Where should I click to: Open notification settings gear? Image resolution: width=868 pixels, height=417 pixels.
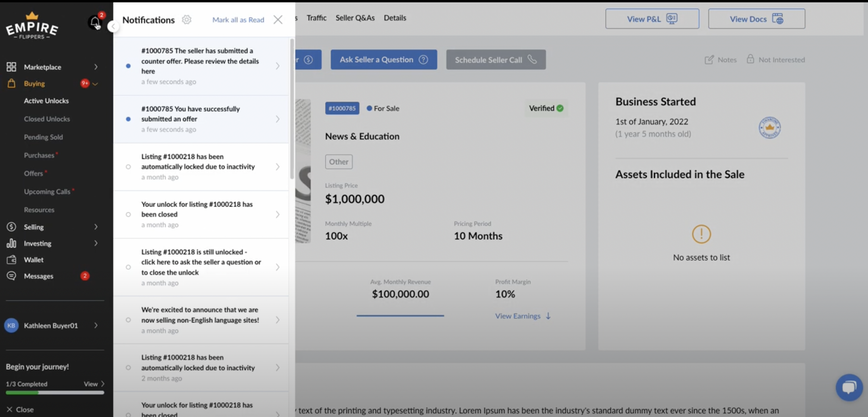[187, 20]
